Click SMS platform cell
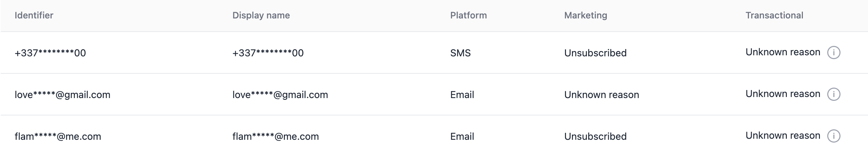Image resolution: width=868 pixels, height=153 pixels. tap(460, 53)
